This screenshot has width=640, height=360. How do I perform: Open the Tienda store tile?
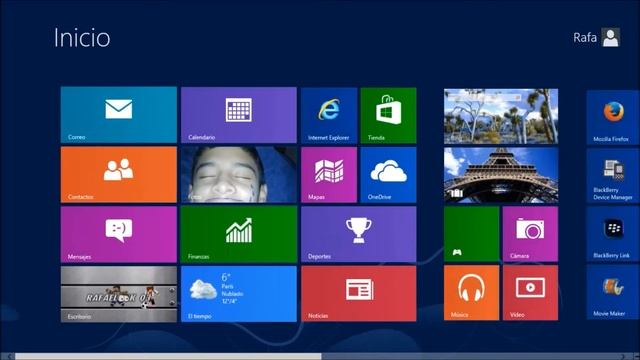point(389,116)
